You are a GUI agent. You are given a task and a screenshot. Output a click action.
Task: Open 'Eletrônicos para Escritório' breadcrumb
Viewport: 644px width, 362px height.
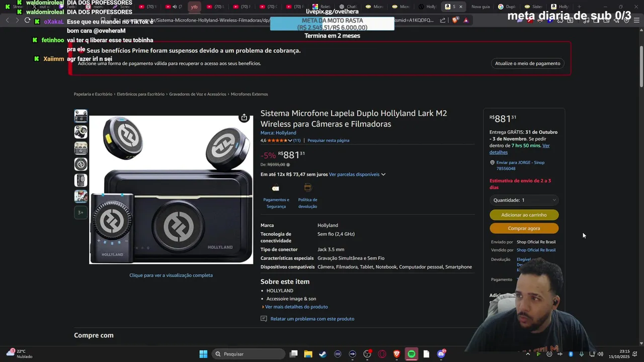(x=141, y=94)
